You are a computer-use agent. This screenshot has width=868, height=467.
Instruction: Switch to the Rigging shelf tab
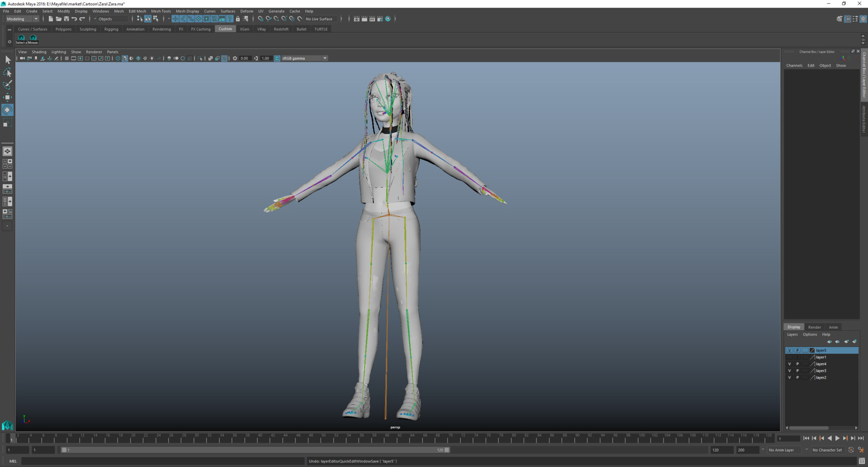click(111, 29)
